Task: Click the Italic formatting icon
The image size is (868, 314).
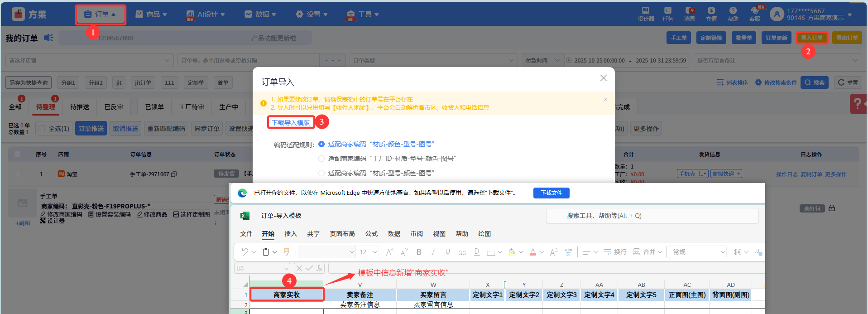Action: click(x=433, y=252)
